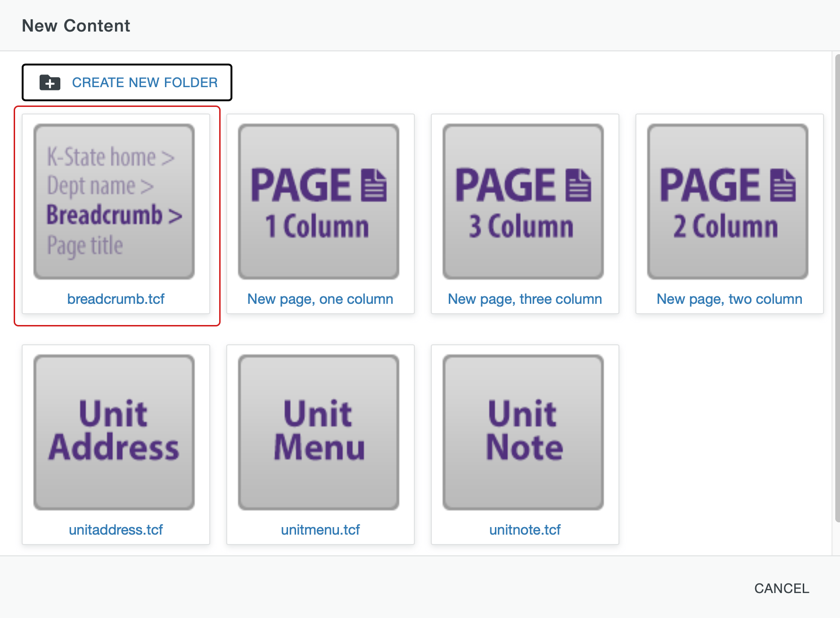Open the unitnote.tcf link
The height and width of the screenshot is (618, 840).
click(x=525, y=530)
